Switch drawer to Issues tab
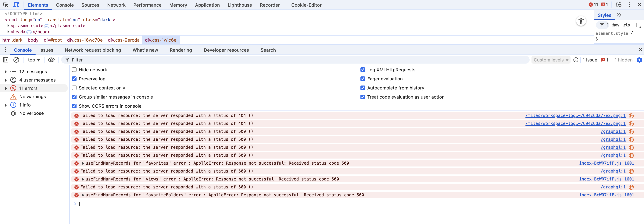 click(46, 50)
